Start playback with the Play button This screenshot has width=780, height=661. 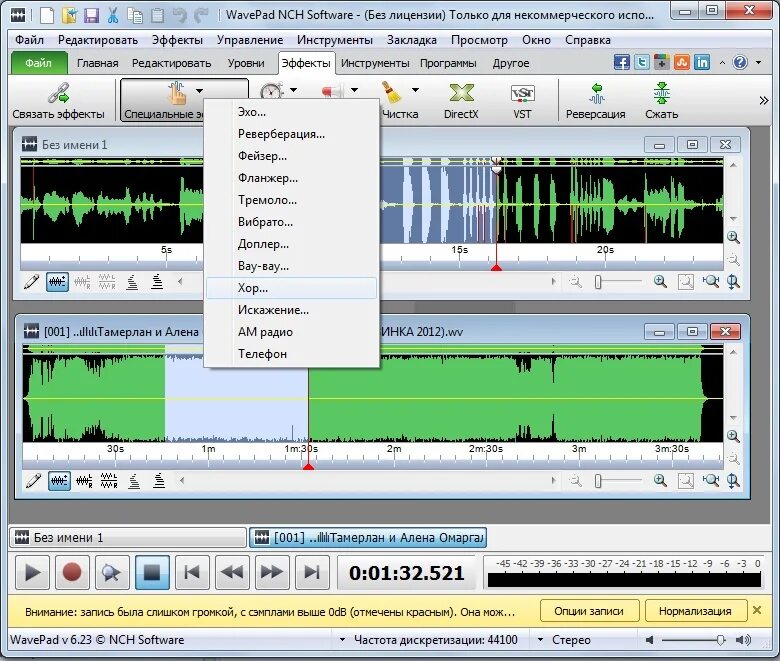click(x=32, y=572)
